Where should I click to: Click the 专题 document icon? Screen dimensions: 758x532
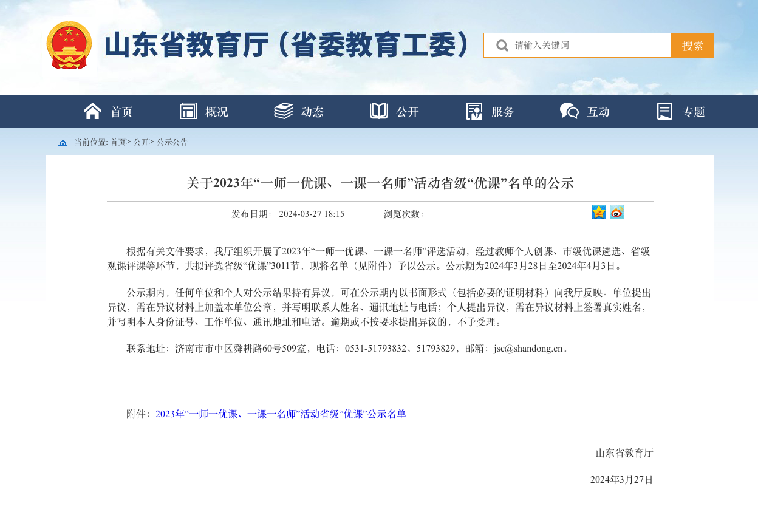(664, 111)
